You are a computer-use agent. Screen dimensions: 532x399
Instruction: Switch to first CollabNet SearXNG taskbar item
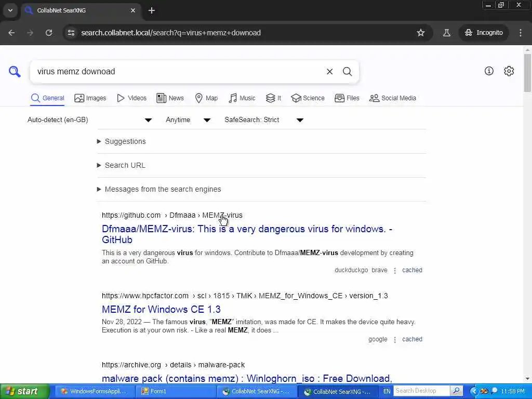(x=257, y=392)
